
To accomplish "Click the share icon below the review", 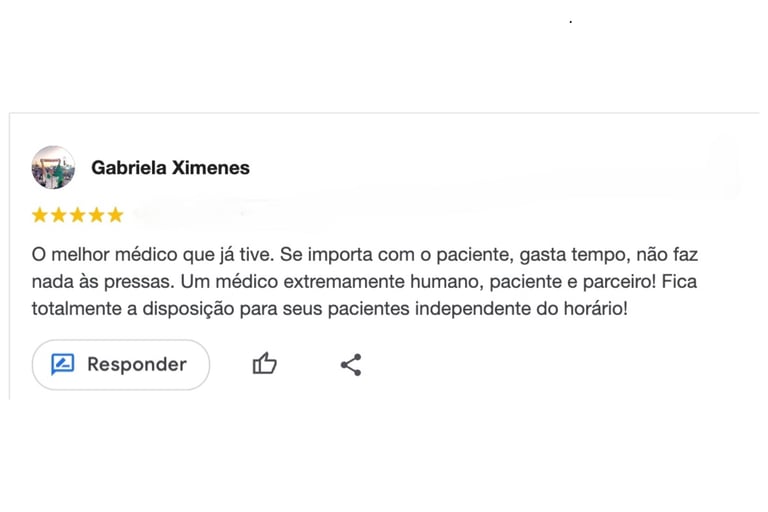I will pos(351,364).
